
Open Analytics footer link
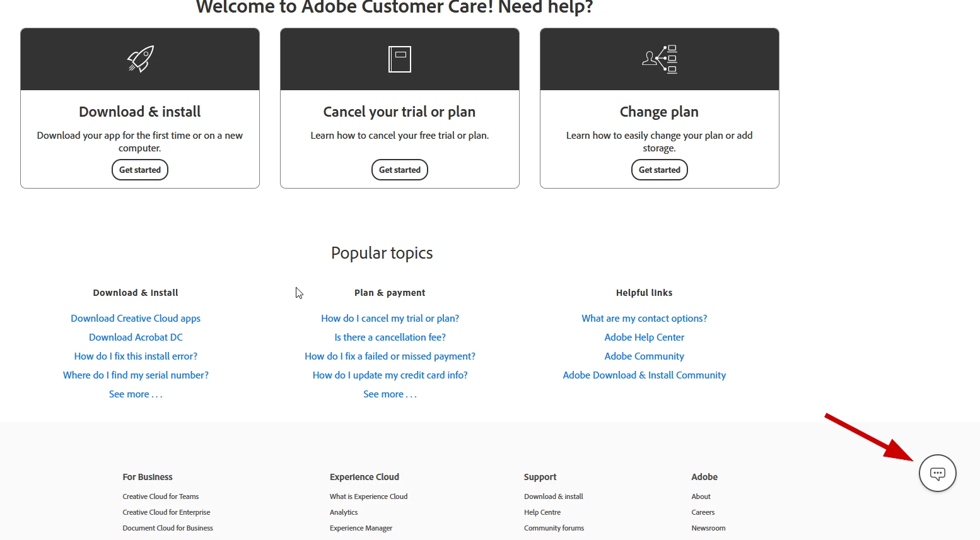344,512
